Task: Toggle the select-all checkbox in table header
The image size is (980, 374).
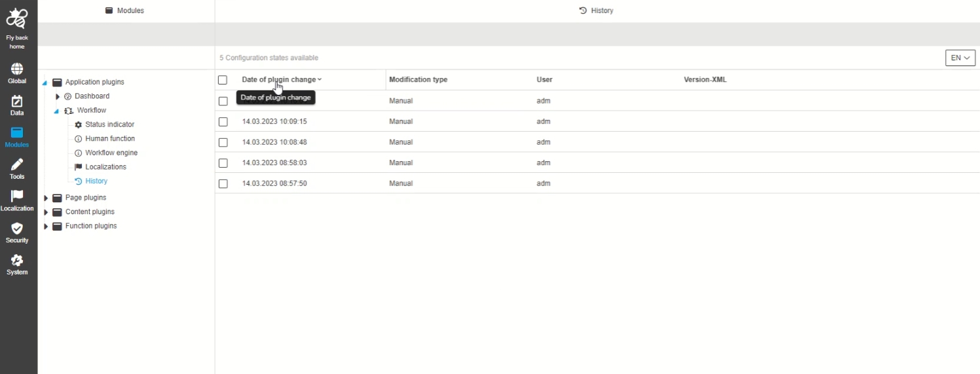Action: click(223, 80)
